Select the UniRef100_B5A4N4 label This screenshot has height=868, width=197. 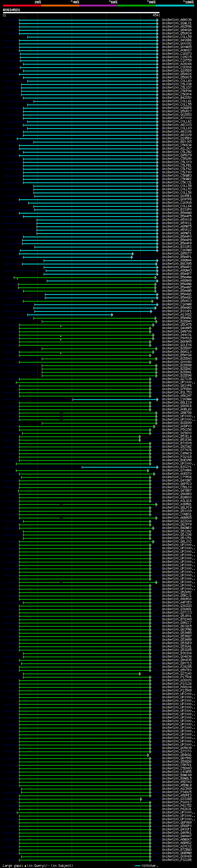[x=176, y=277]
